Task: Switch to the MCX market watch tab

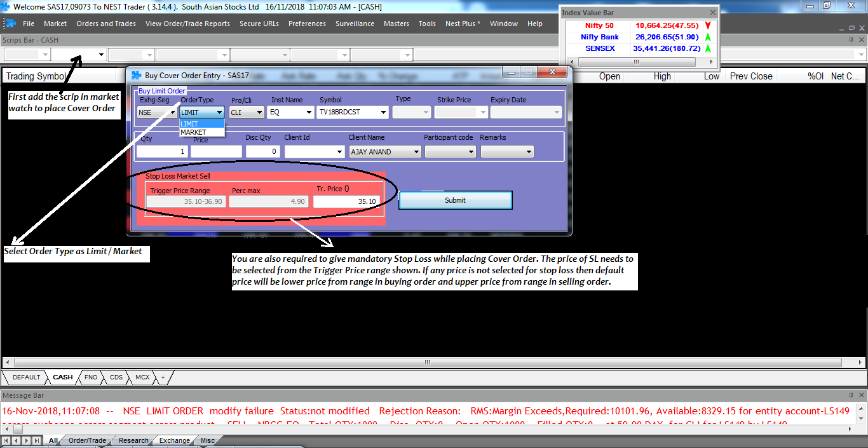Action: tap(142, 377)
